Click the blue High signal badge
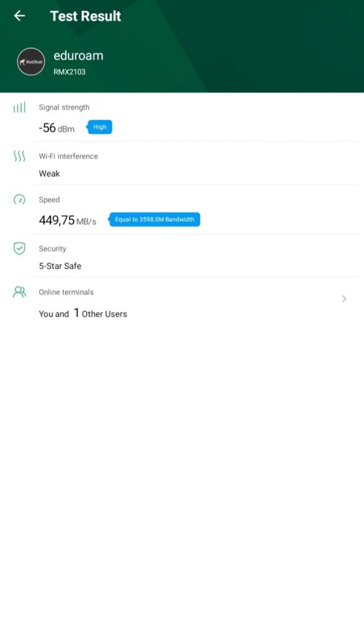Viewport: 364px width, 636px height. [99, 127]
